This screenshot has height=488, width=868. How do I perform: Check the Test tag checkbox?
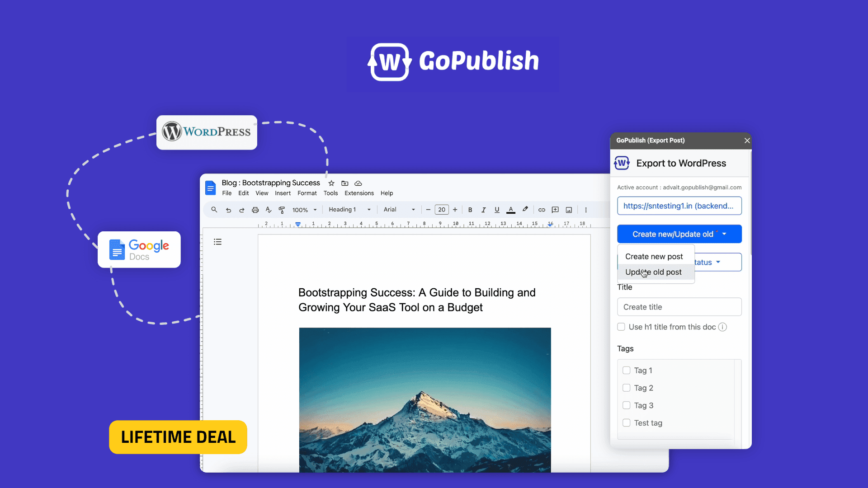tap(626, 422)
